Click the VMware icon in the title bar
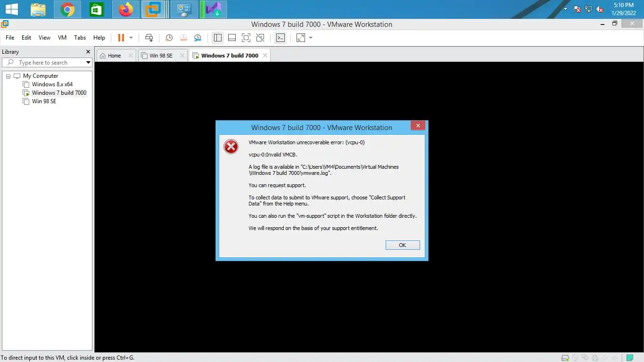 pos(5,24)
